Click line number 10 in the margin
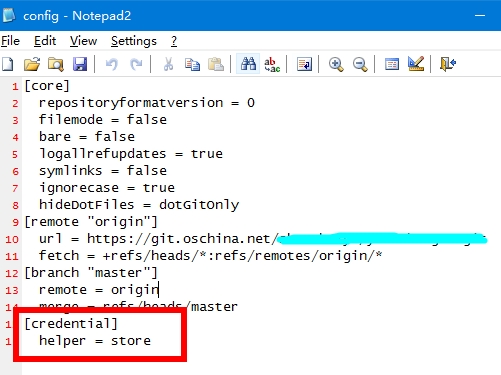 [12, 239]
